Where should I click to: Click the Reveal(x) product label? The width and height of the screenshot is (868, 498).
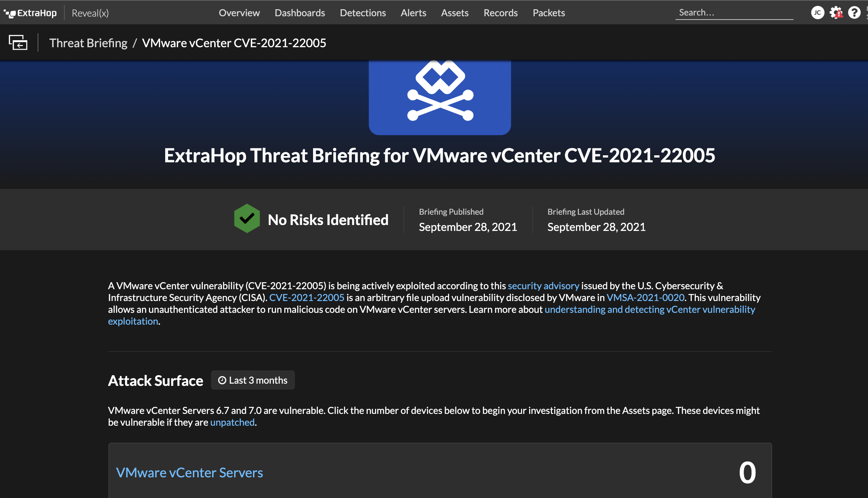click(90, 13)
